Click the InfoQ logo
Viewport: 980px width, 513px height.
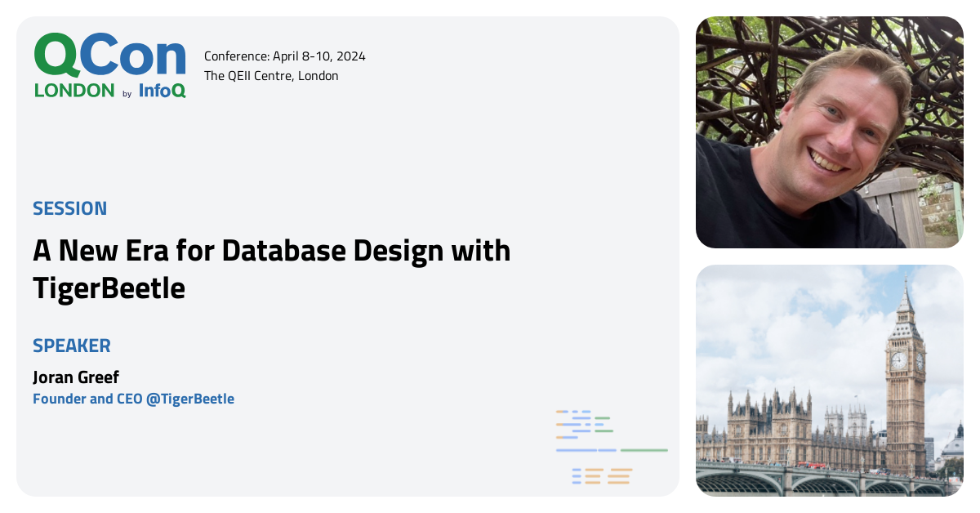pos(161,91)
